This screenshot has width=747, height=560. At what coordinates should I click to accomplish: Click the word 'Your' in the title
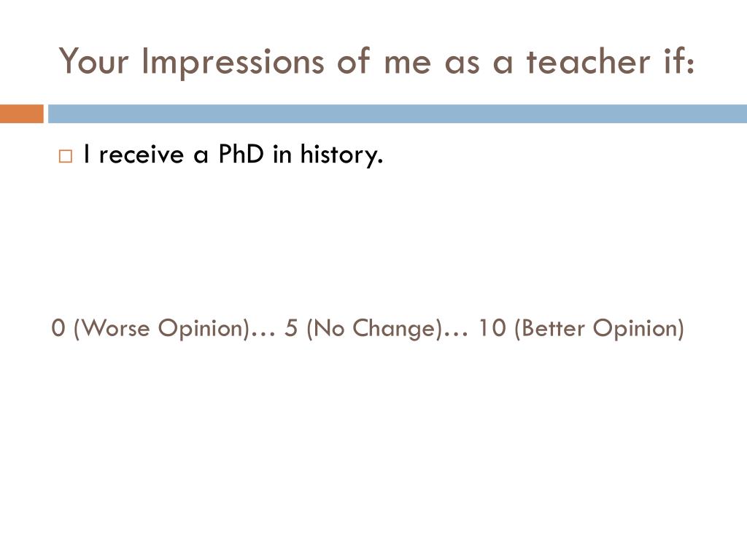coord(93,61)
